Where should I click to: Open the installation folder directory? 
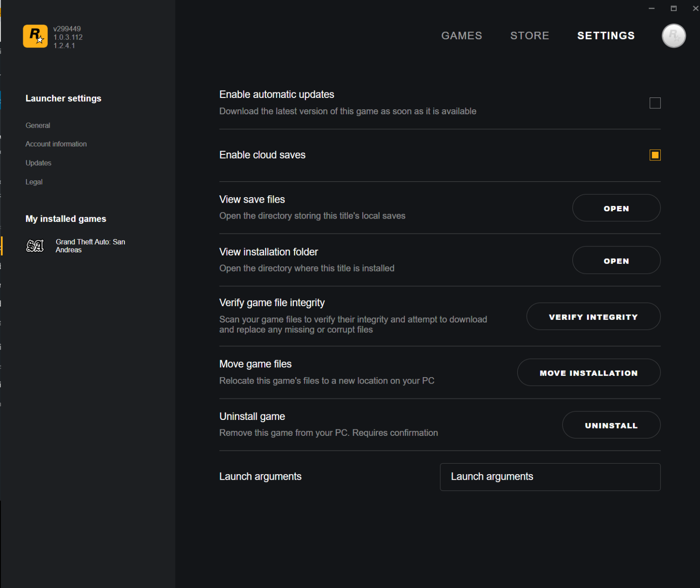616,261
